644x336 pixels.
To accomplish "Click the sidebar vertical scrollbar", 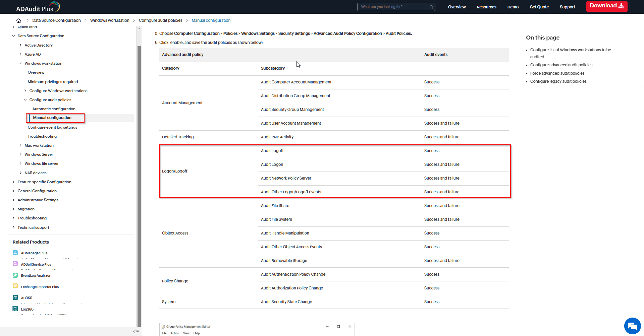I will point(139,167).
